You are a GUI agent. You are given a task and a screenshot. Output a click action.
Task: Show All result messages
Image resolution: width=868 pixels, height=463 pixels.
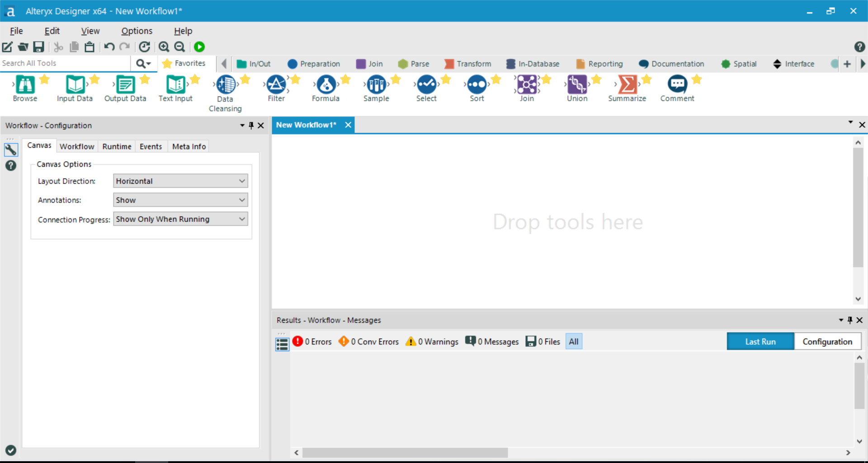tap(574, 341)
